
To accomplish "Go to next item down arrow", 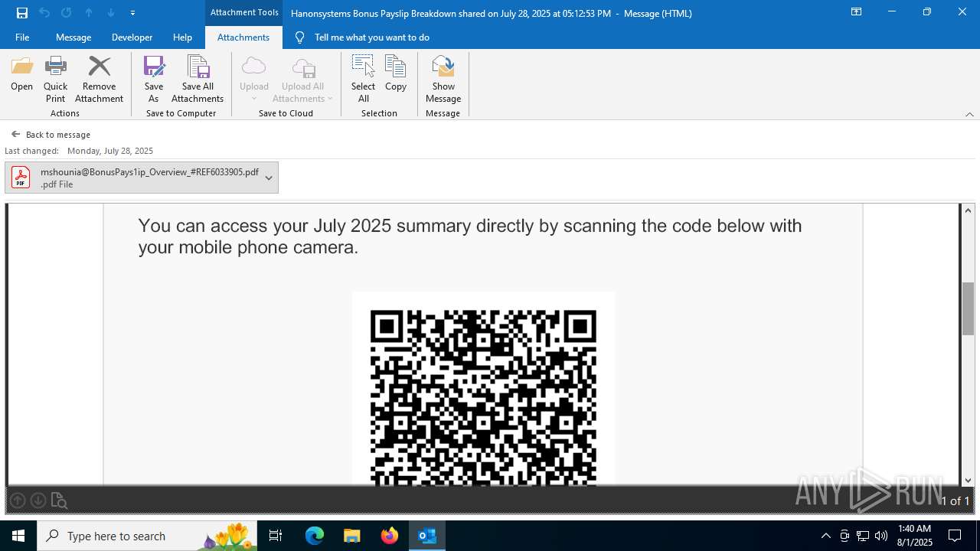I will (111, 13).
